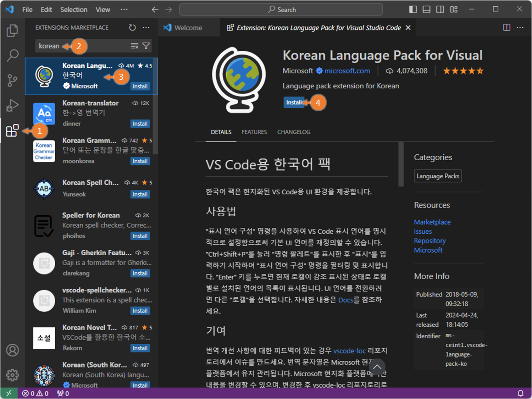Open the File menu
This screenshot has width=532, height=399.
point(27,10)
